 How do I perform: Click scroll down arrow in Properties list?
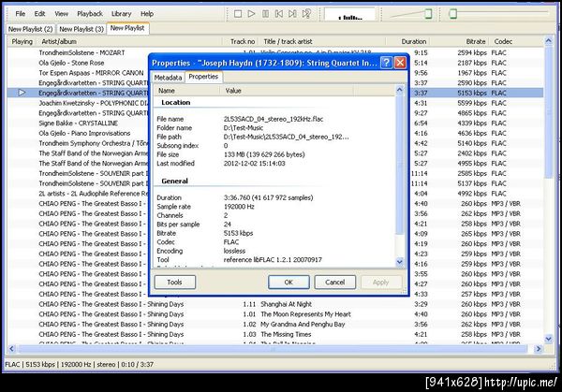click(x=400, y=262)
